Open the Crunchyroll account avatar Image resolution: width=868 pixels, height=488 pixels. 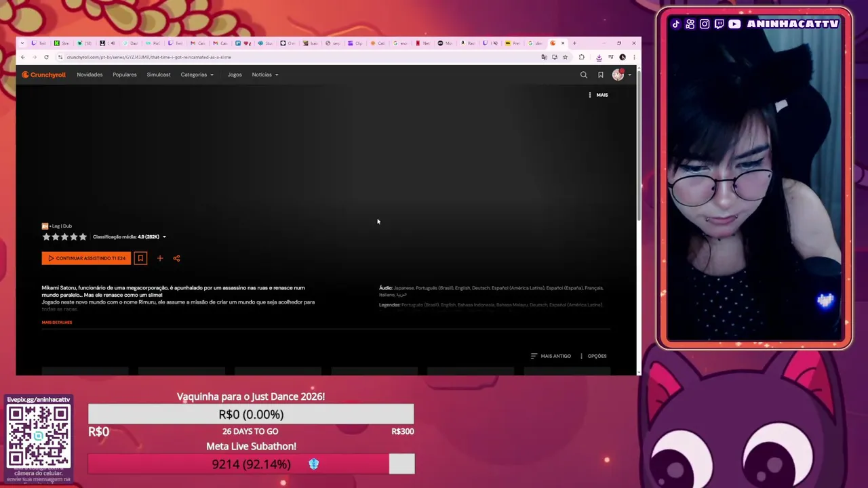pyautogui.click(x=618, y=75)
